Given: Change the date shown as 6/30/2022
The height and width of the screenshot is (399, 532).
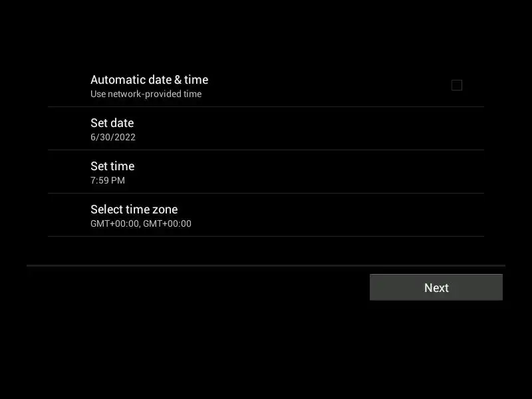Looking at the screenshot, I should coord(266,128).
